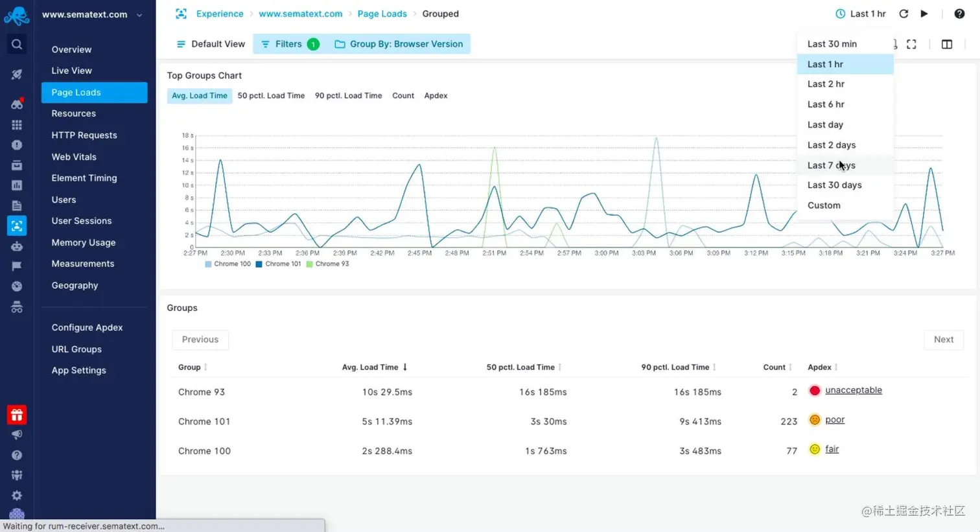Viewport: 980px width, 532px height.
Task: Open the Last 1 hr time picker
Action: pos(860,14)
